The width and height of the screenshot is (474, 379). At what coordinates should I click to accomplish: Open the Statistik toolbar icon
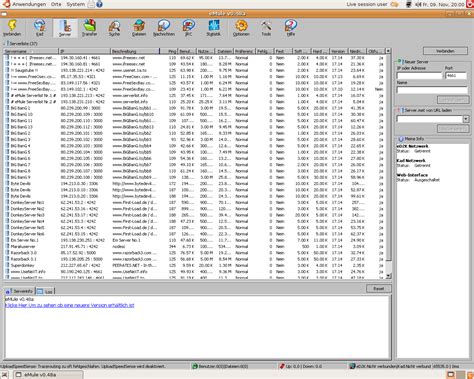(213, 28)
